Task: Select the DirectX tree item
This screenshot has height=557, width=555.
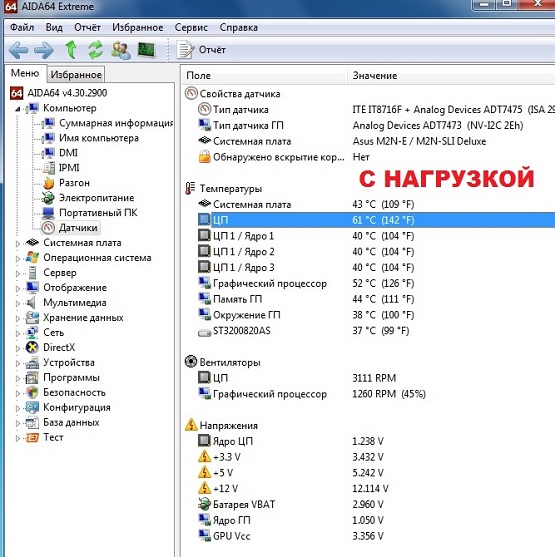Action: click(59, 347)
